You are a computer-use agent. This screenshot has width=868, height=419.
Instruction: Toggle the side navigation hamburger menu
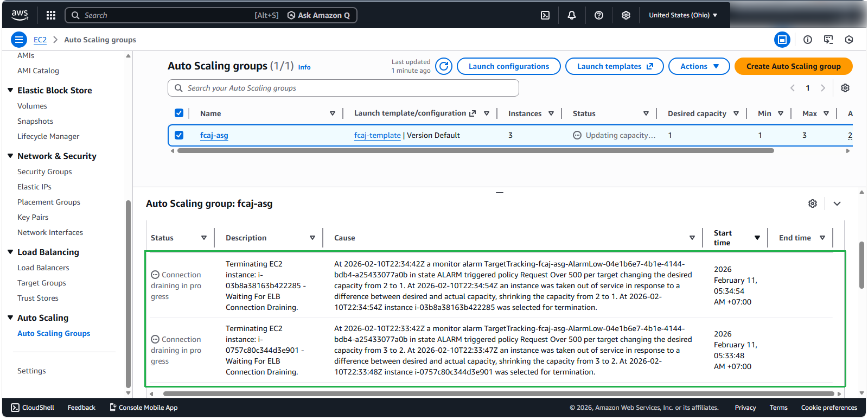(19, 40)
